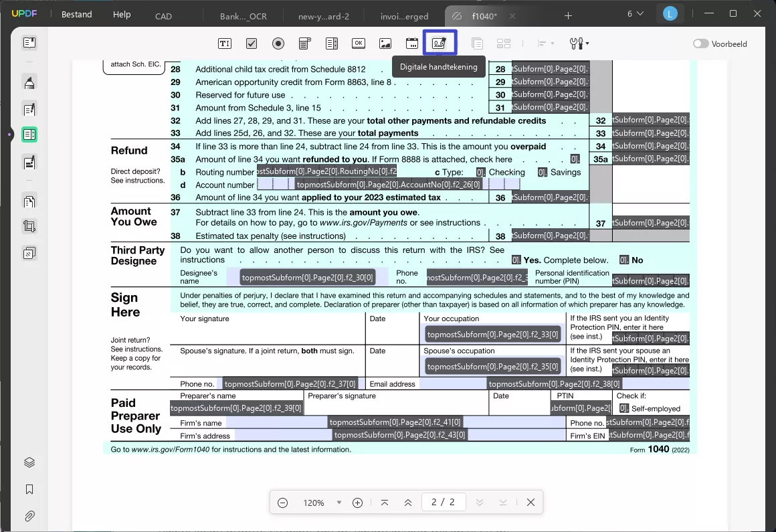Open the Page Tools sidebar icon
Screen dimensions: 776x532
pos(29,254)
